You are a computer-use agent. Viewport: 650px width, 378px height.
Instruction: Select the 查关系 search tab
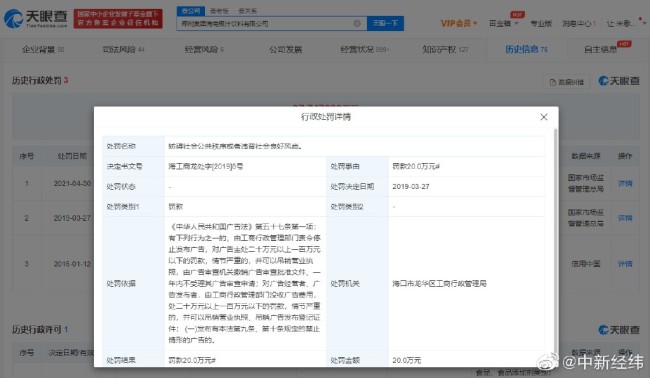pos(247,11)
